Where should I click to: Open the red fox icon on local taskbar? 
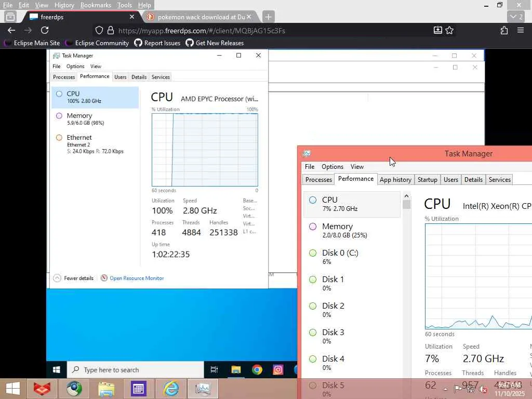coord(42,389)
